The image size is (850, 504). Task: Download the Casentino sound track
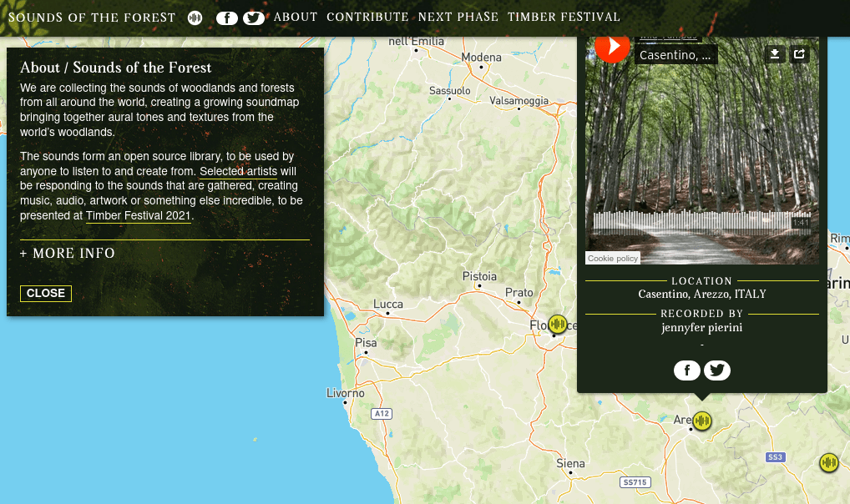coord(775,54)
